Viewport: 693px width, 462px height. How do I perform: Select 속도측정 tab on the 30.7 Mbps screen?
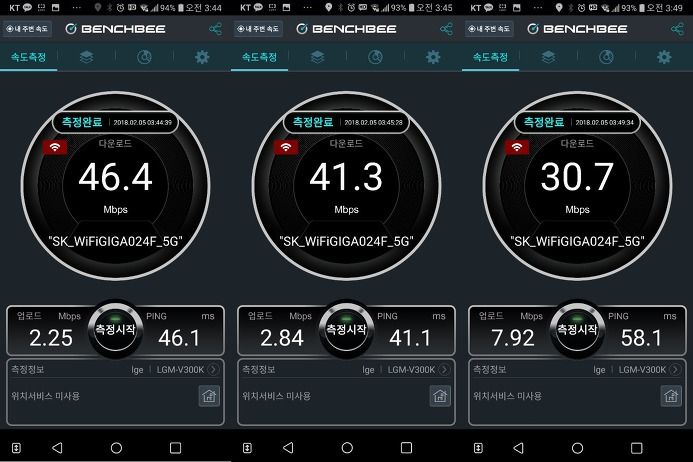point(491,57)
